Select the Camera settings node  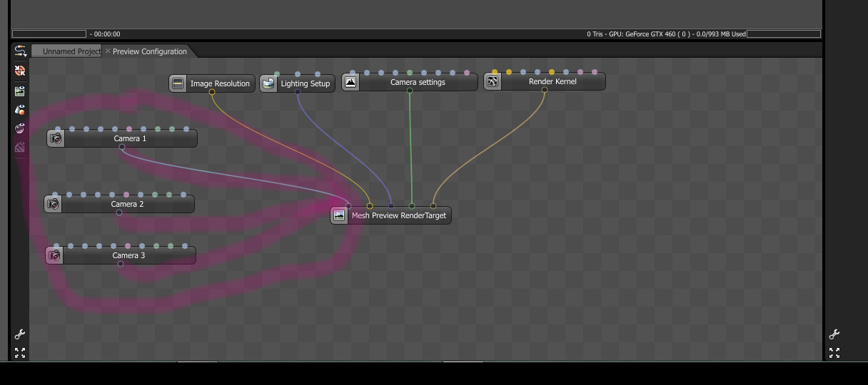tap(410, 82)
